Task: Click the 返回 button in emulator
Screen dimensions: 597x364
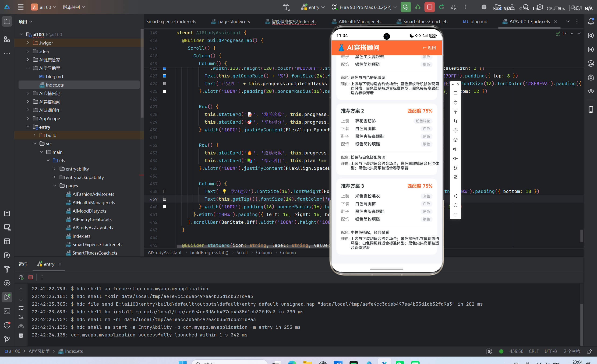Action: coord(429,47)
